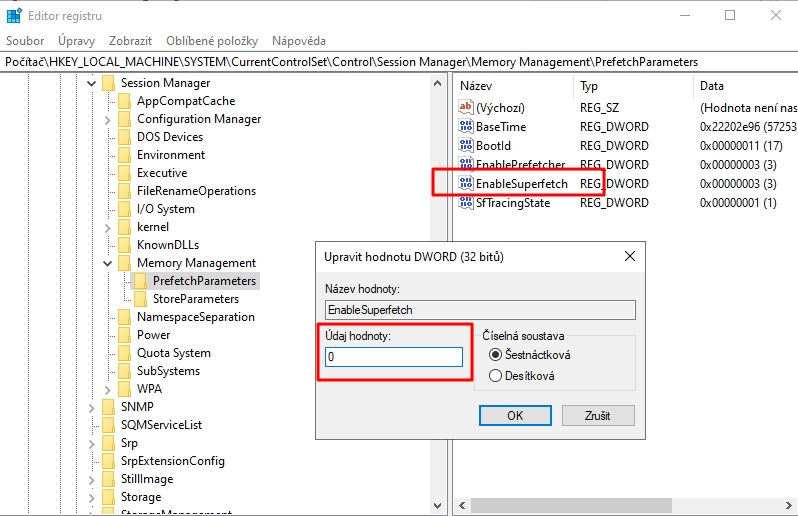Screen dimensions: 798x516
Task: Confirm the DWORD edit with OK
Action: tap(515, 415)
